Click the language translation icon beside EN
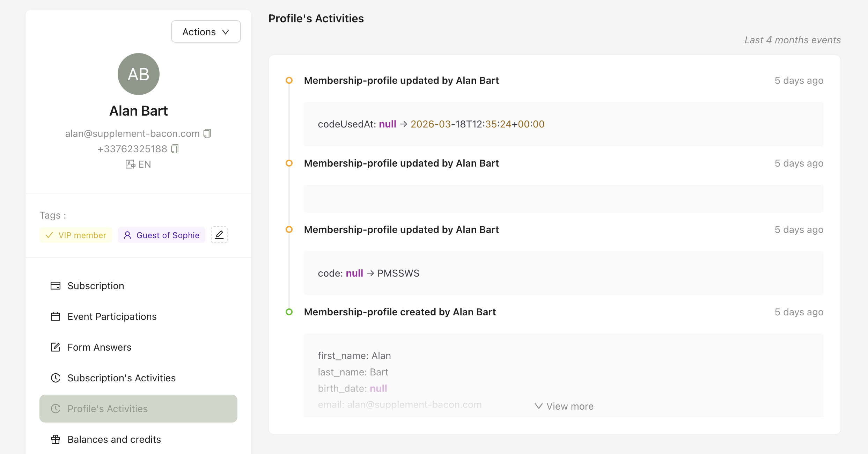The image size is (868, 454). click(130, 164)
